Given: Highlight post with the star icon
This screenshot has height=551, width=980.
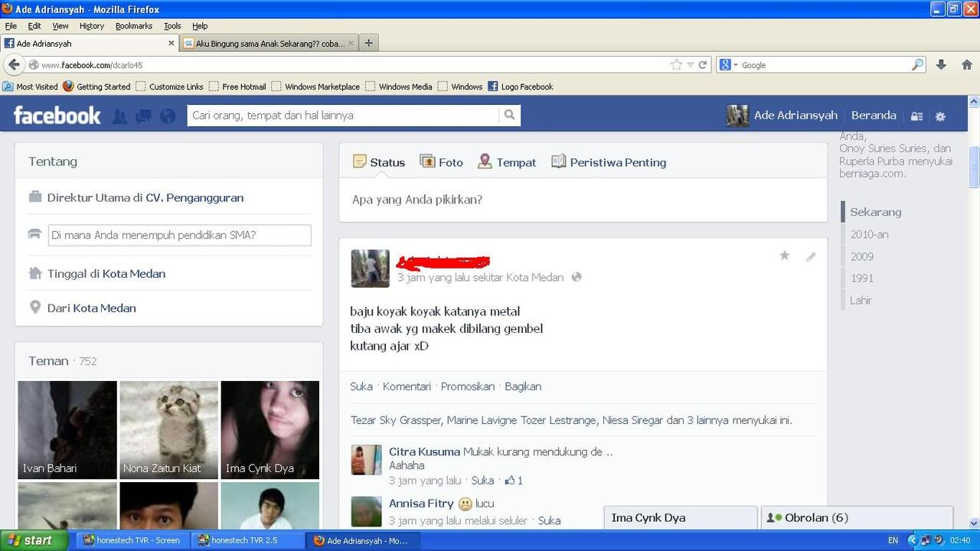Looking at the screenshot, I should (784, 256).
